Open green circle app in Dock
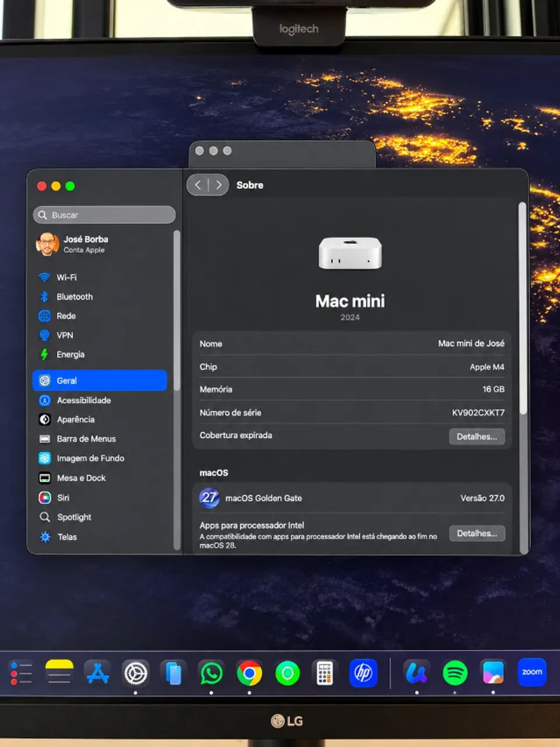 click(287, 673)
